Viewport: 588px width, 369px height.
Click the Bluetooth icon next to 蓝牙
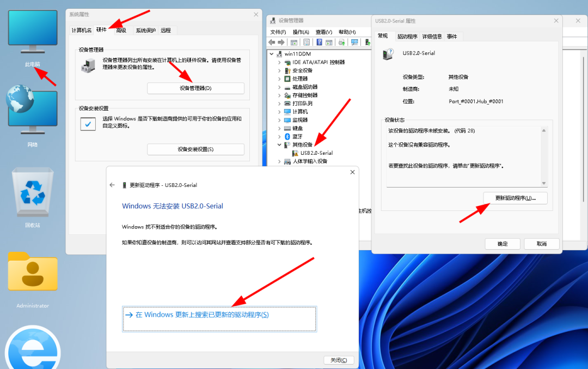[x=287, y=136]
